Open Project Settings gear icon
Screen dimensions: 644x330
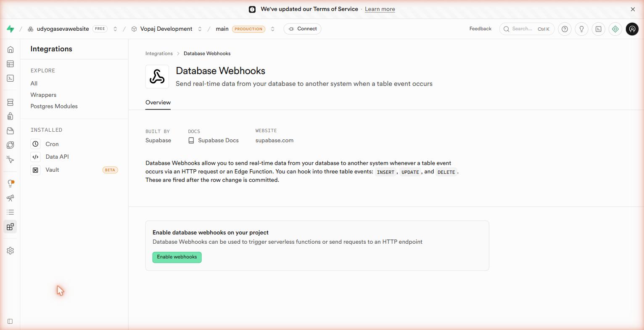click(11, 251)
